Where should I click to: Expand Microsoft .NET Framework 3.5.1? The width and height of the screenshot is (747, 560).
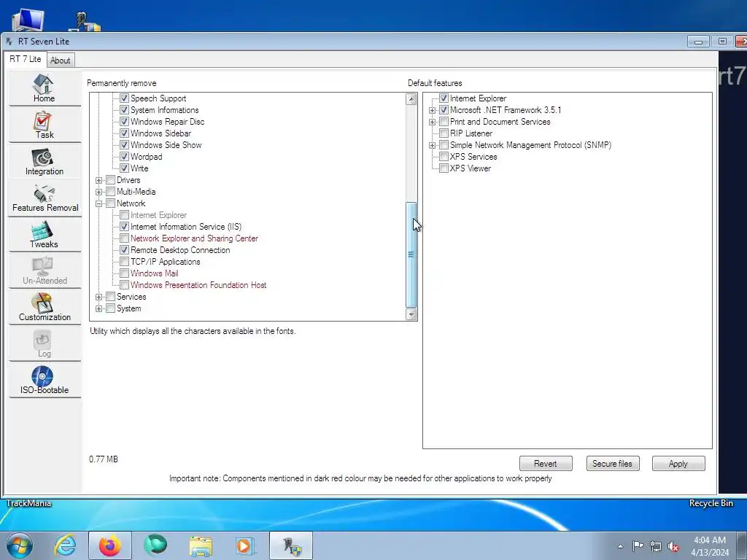(x=432, y=111)
